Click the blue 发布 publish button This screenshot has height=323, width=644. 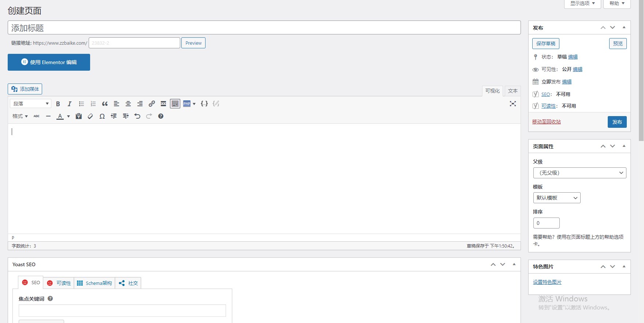pos(617,122)
